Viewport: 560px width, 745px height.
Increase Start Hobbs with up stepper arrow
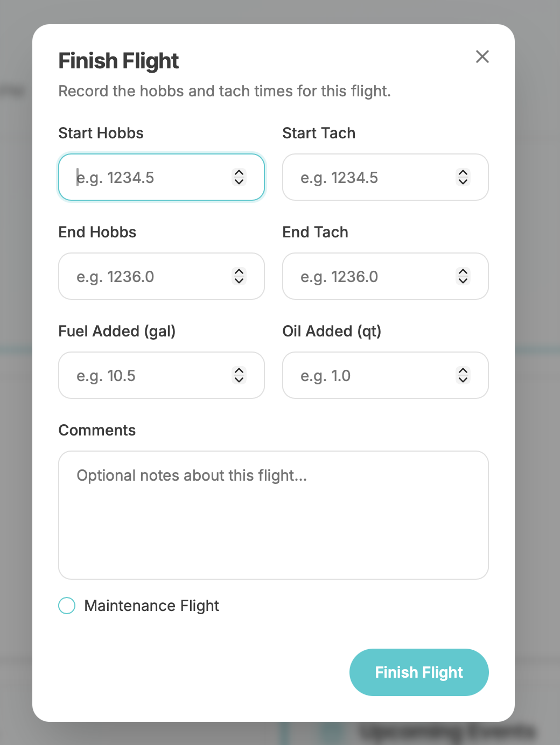point(239,172)
